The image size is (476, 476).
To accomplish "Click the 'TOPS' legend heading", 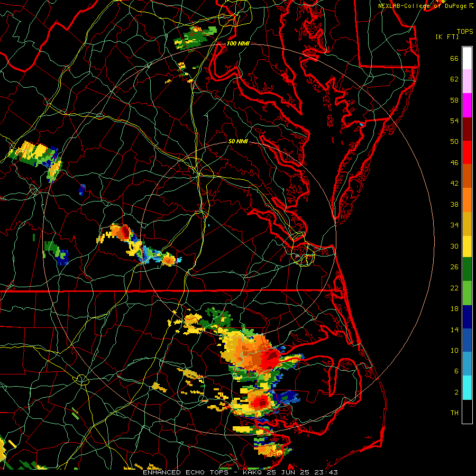I will pos(465,32).
